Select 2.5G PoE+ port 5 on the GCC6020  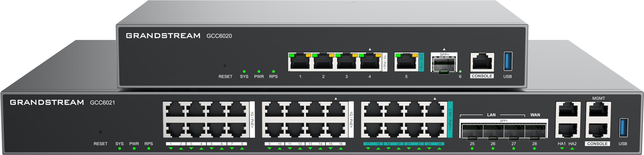(x=406, y=62)
